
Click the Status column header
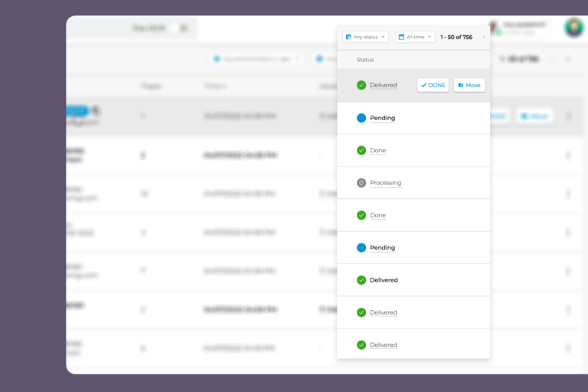(x=365, y=60)
